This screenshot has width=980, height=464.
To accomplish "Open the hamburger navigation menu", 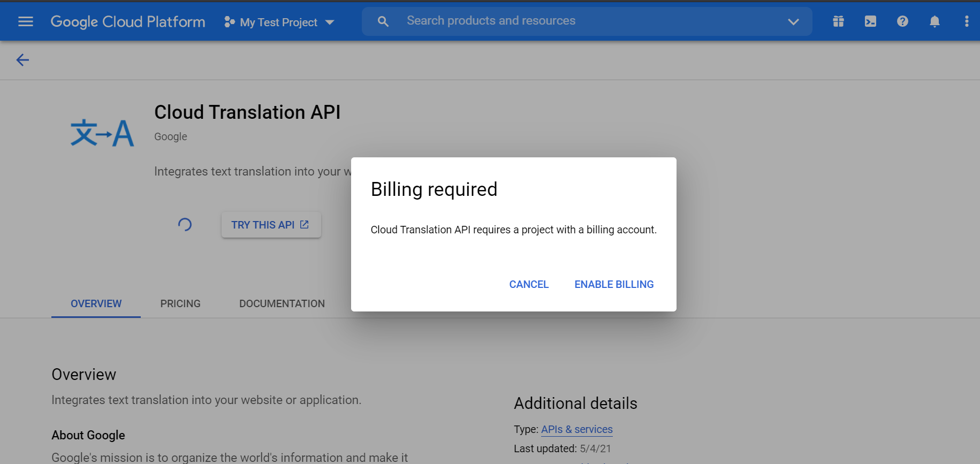I will pos(26,21).
